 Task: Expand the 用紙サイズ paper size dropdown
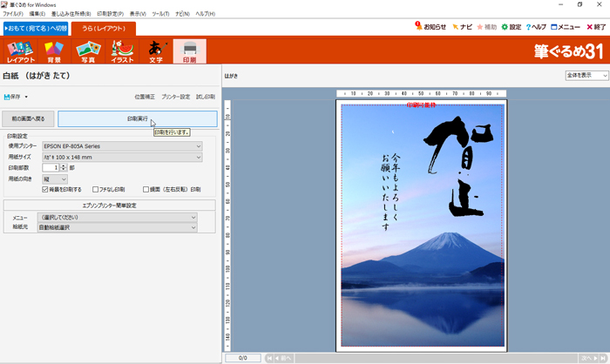pyautogui.click(x=121, y=157)
